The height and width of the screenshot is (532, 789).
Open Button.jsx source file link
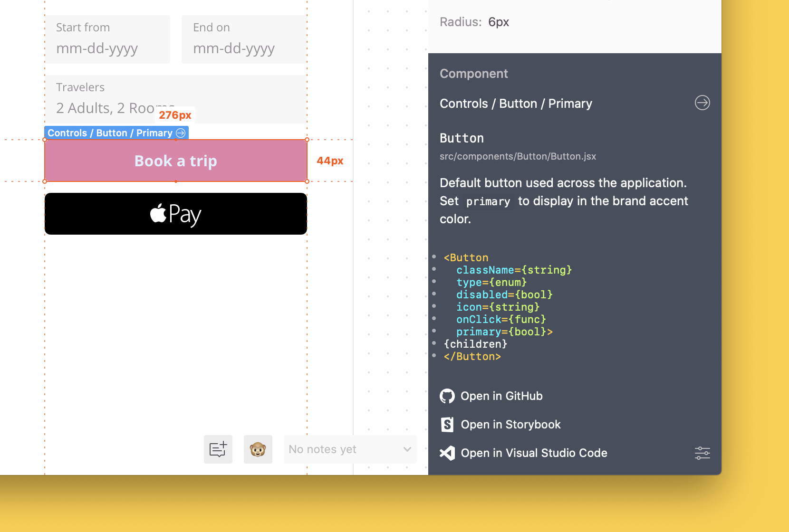pos(518,156)
